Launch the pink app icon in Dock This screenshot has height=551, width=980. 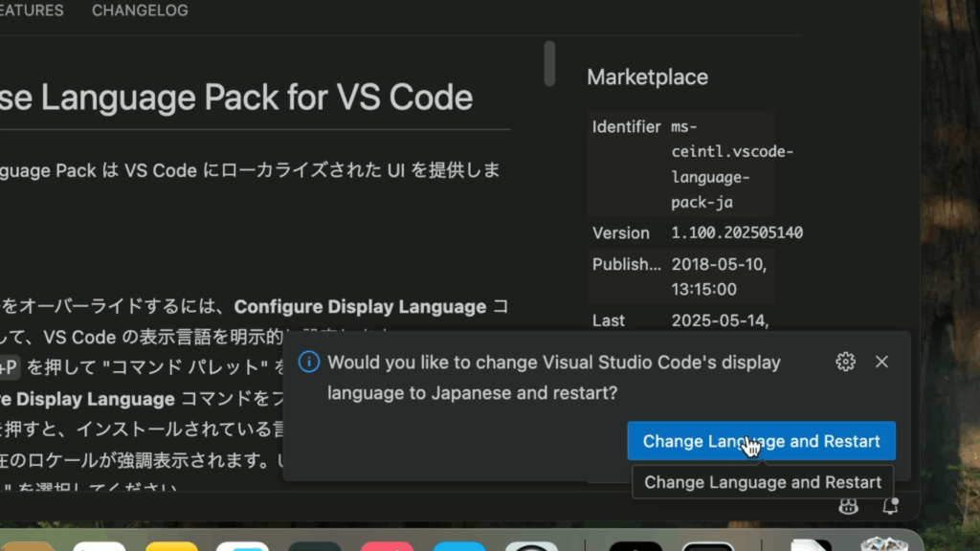coord(387,545)
